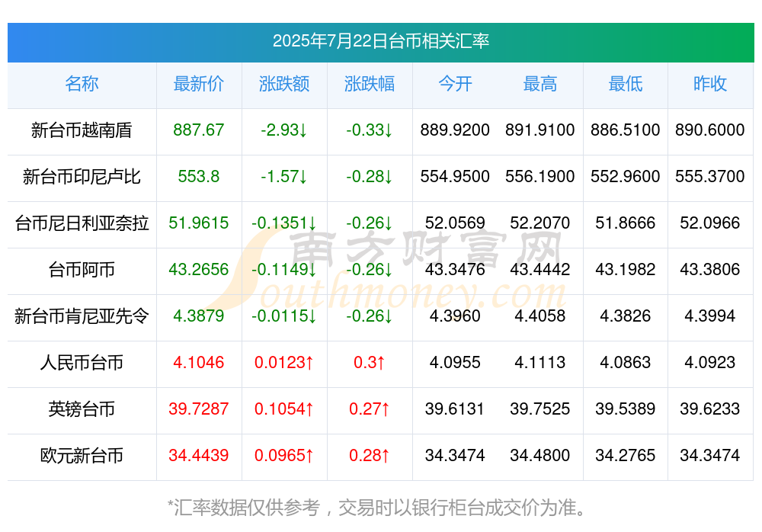762x532 pixels.
Task: Click change percent 0.27↑
Action: coord(370,409)
